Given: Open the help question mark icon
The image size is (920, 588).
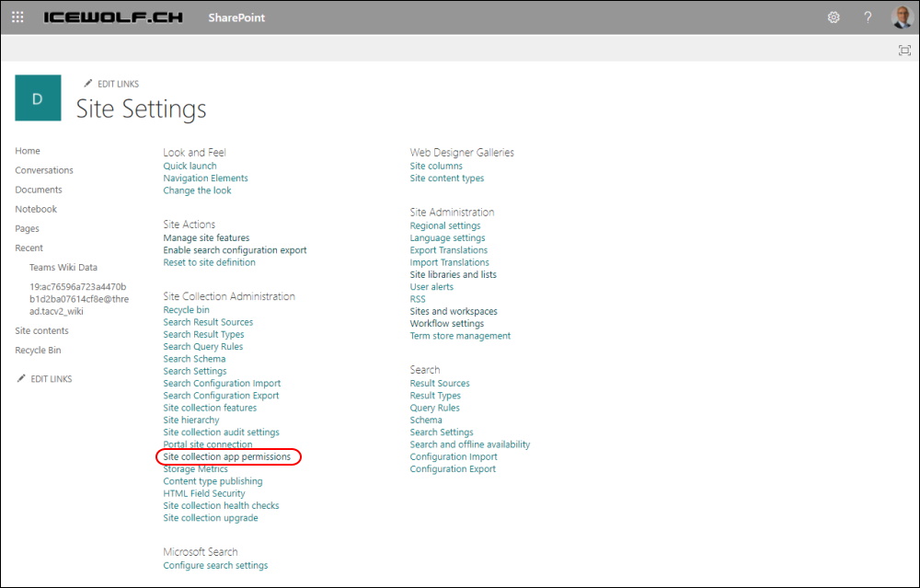Looking at the screenshot, I should (868, 17).
